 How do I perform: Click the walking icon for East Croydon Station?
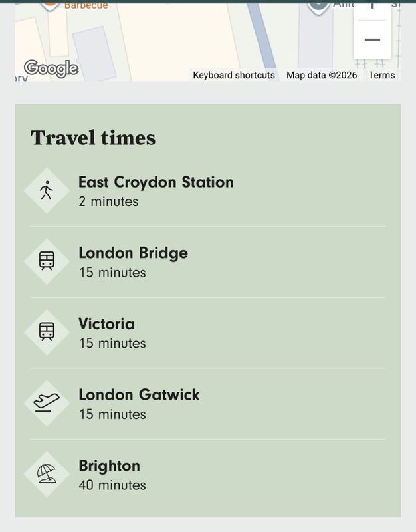point(47,191)
